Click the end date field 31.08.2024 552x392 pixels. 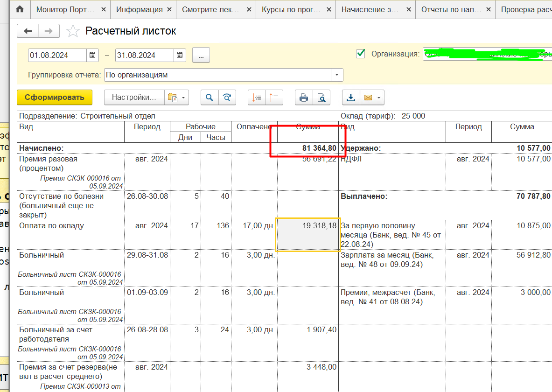145,55
